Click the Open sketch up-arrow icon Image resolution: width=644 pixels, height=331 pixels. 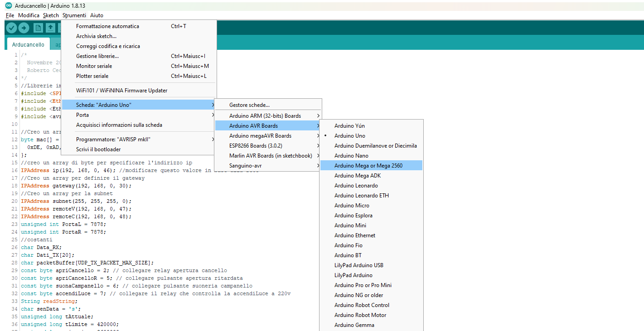tap(51, 28)
